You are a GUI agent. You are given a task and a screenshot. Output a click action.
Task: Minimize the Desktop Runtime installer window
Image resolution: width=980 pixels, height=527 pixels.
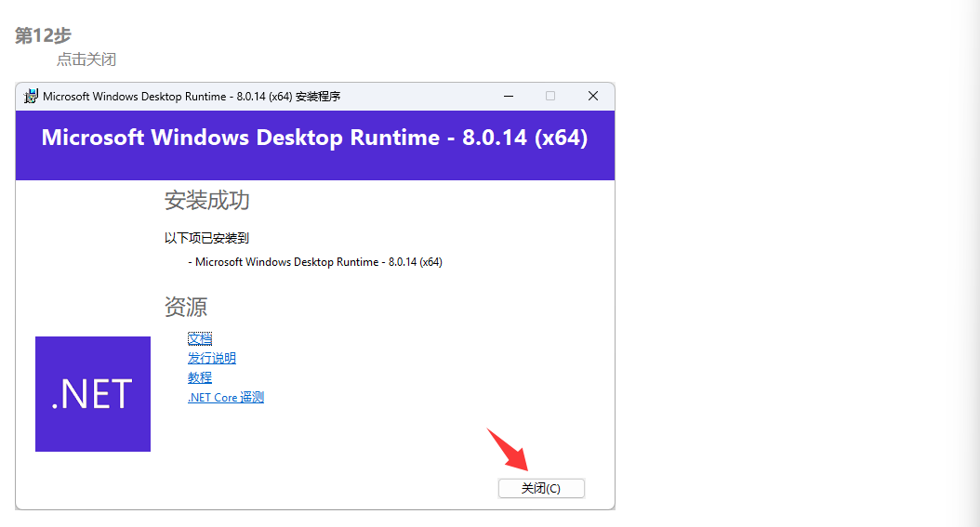pyautogui.click(x=509, y=96)
